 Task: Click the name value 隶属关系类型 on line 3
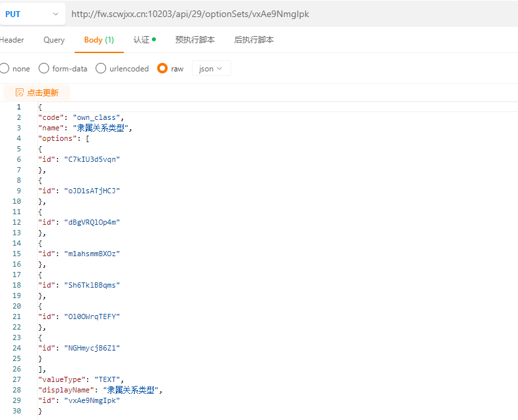(x=100, y=128)
